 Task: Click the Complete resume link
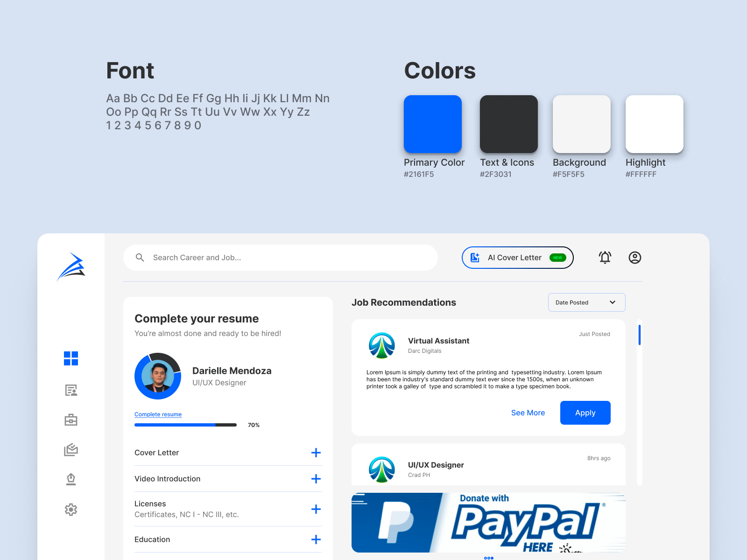point(158,414)
